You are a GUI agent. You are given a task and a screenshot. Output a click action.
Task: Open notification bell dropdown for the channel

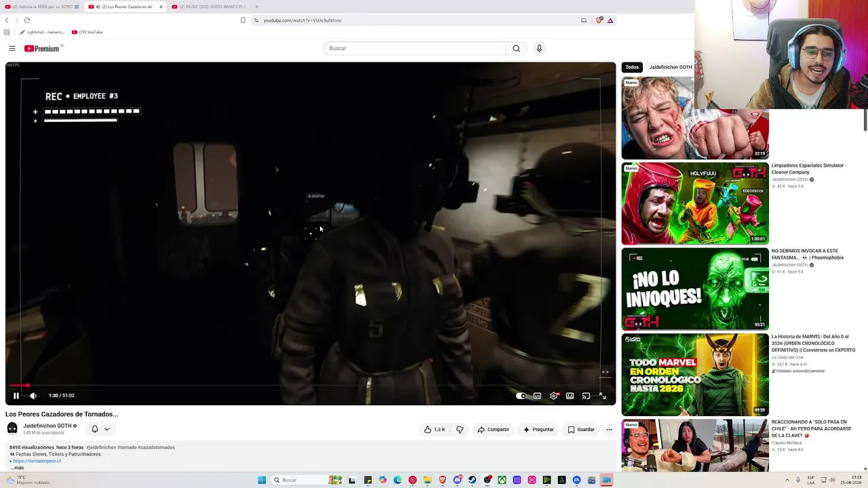tap(100, 429)
